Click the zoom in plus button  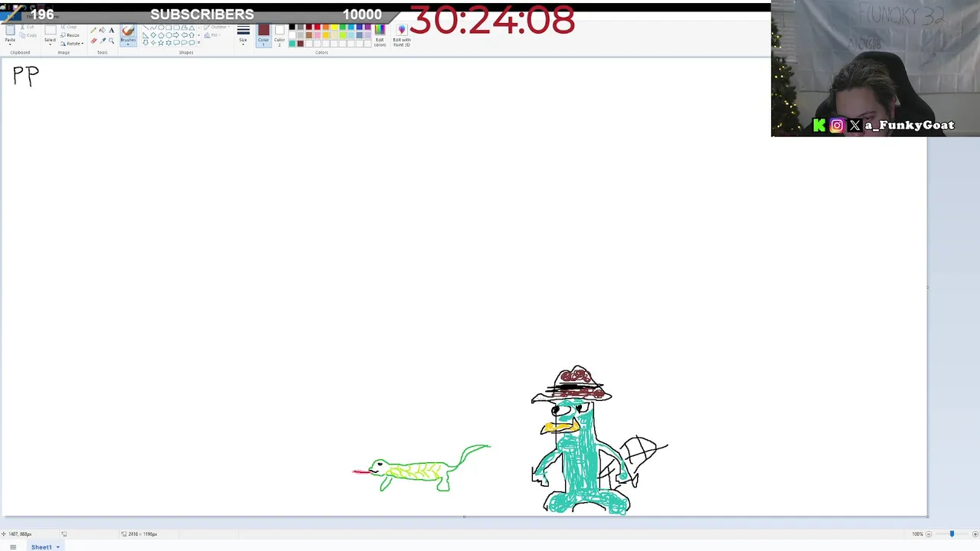tap(975, 534)
